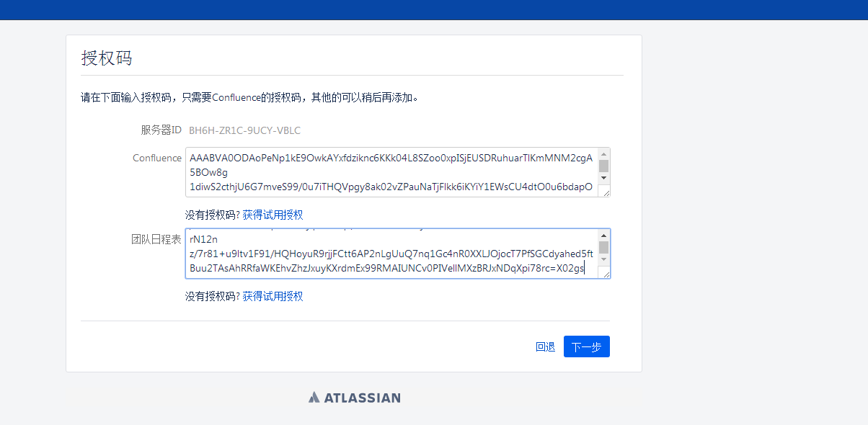Screen dimensions: 868x425
Task: Click scroll-down arrow in Confluence textarea
Action: coord(604,177)
